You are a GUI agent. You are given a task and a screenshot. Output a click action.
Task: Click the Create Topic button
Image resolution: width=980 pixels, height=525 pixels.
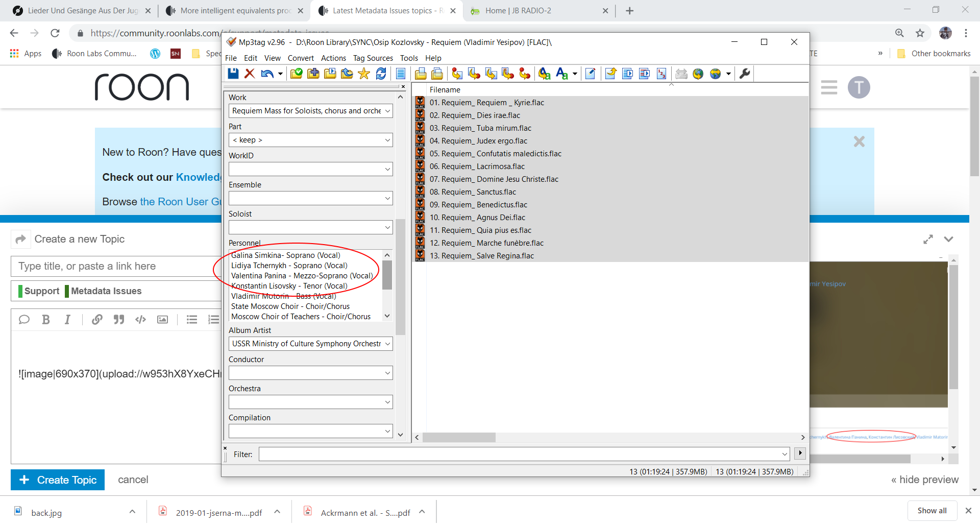pyautogui.click(x=58, y=480)
